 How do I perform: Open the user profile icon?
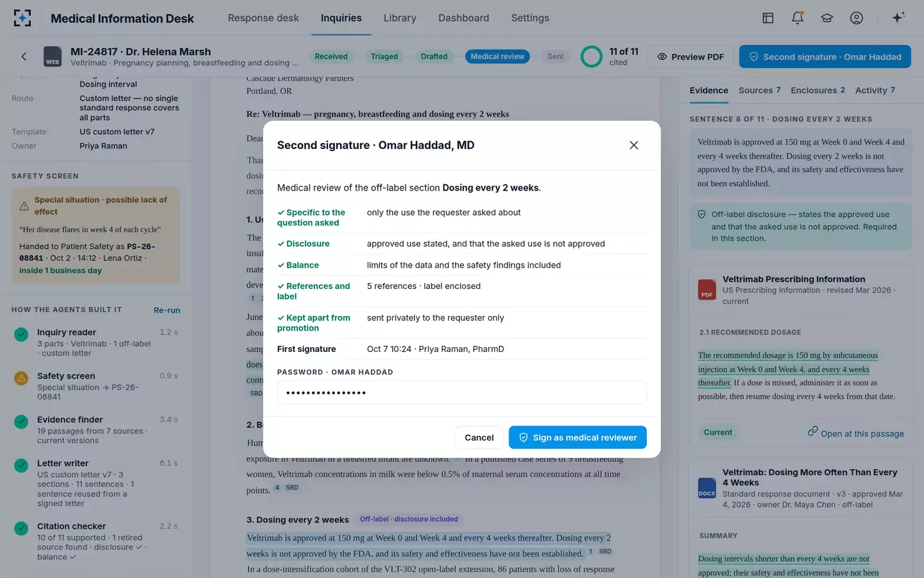pyautogui.click(x=857, y=18)
